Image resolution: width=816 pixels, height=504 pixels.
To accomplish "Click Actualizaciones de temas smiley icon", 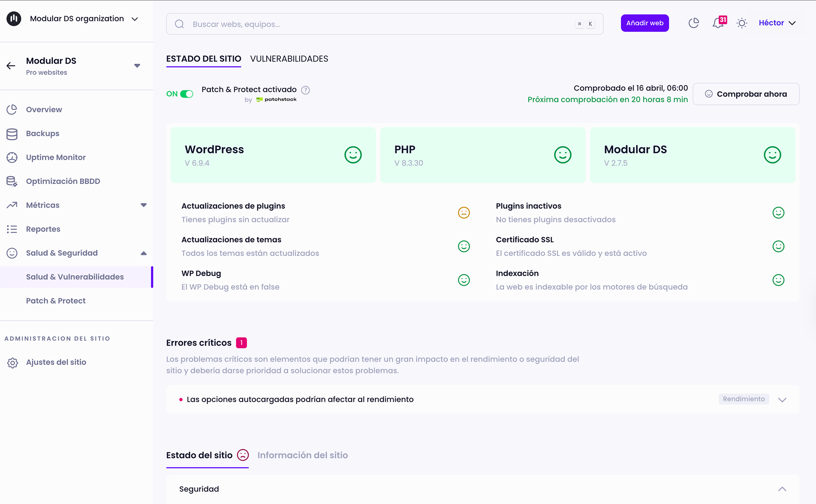I will (x=464, y=246).
